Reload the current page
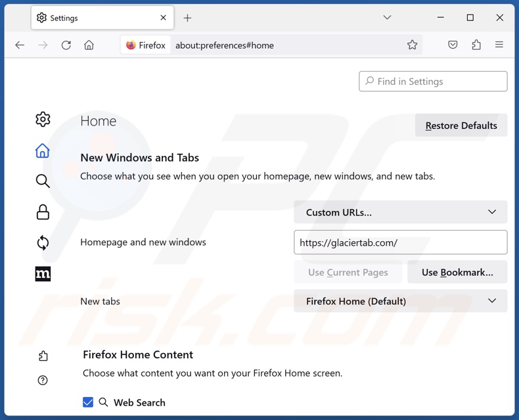Image resolution: width=519 pixels, height=420 pixels. 66,45
